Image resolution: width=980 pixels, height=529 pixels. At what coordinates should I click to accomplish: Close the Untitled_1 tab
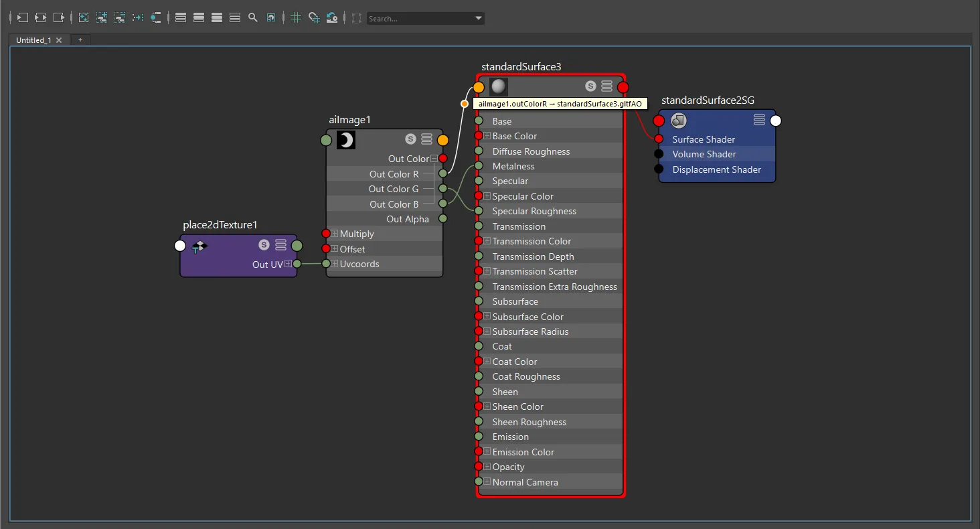[x=59, y=40]
